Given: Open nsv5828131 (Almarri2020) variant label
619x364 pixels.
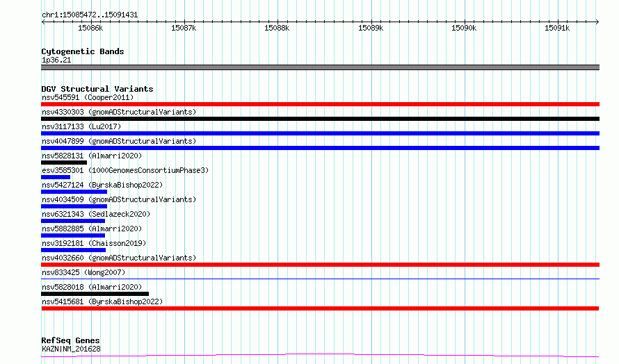Looking at the screenshot, I should (92, 156).
